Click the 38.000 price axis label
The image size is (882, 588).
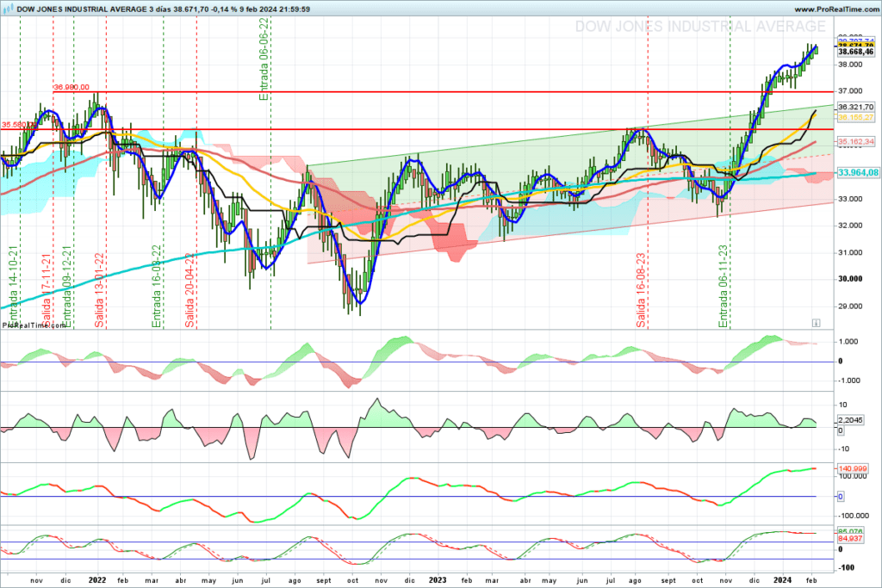click(850, 65)
